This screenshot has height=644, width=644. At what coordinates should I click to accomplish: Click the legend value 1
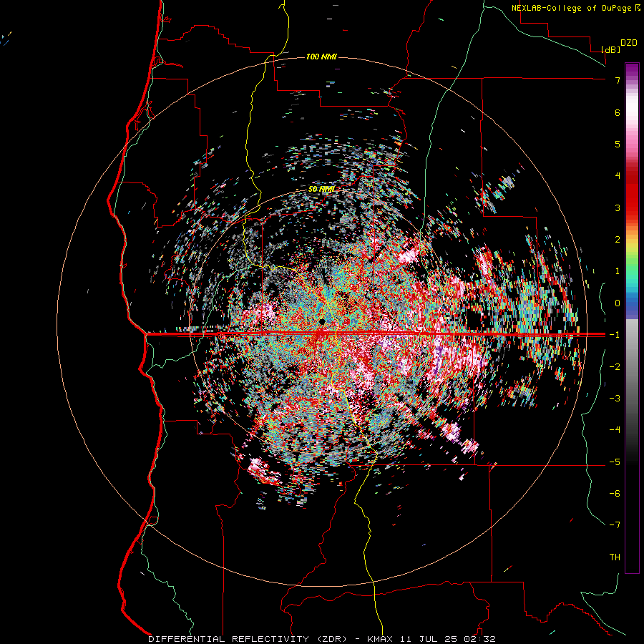point(618,271)
